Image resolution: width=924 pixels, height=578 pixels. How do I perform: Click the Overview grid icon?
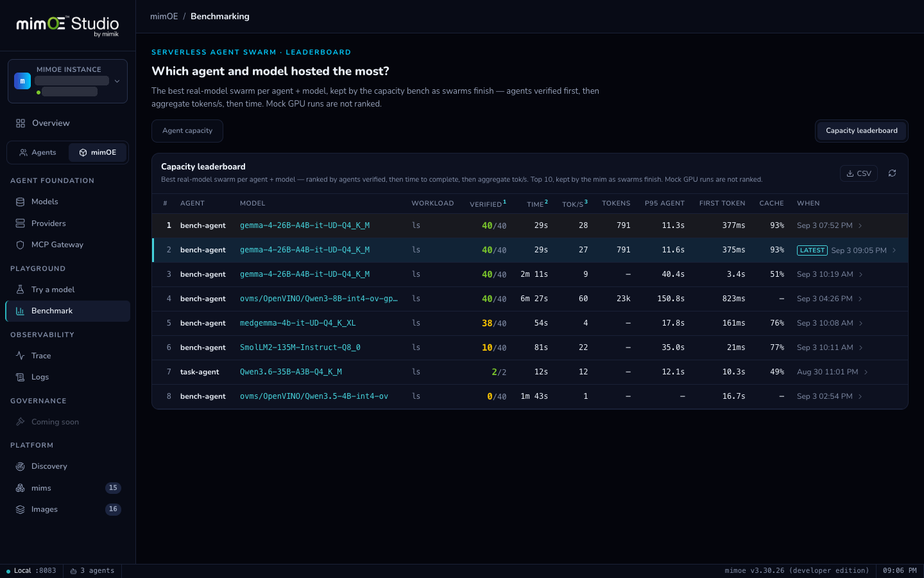pos(21,123)
